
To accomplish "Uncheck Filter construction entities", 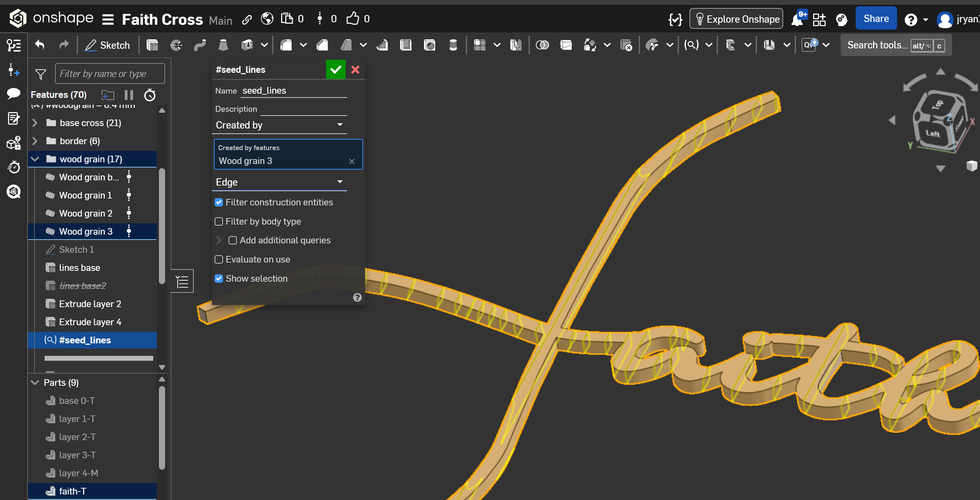I will 219,202.
